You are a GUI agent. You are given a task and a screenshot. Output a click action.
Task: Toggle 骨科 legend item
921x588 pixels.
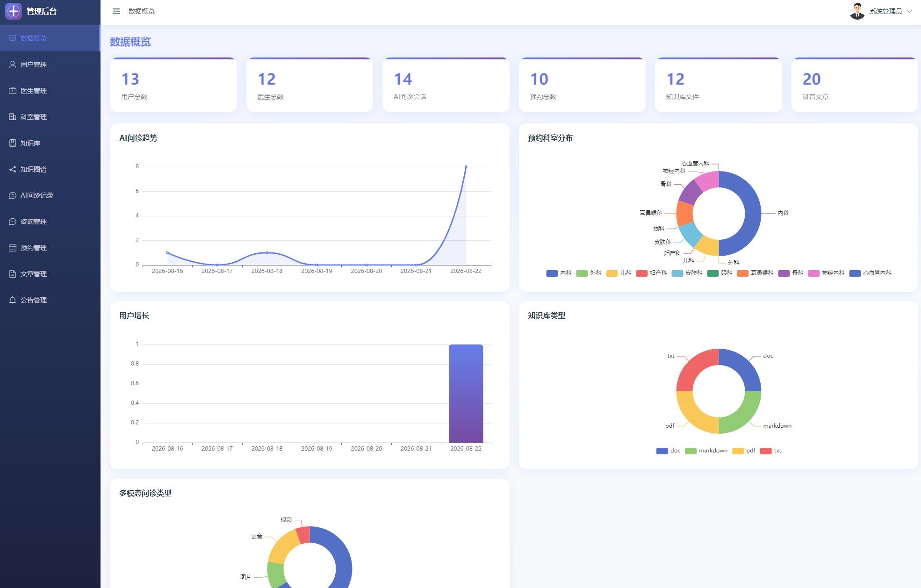point(791,273)
